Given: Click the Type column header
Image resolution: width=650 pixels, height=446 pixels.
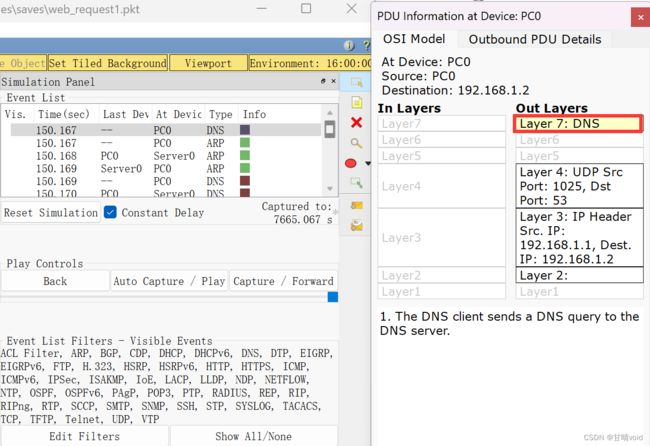Looking at the screenshot, I should point(221,114).
